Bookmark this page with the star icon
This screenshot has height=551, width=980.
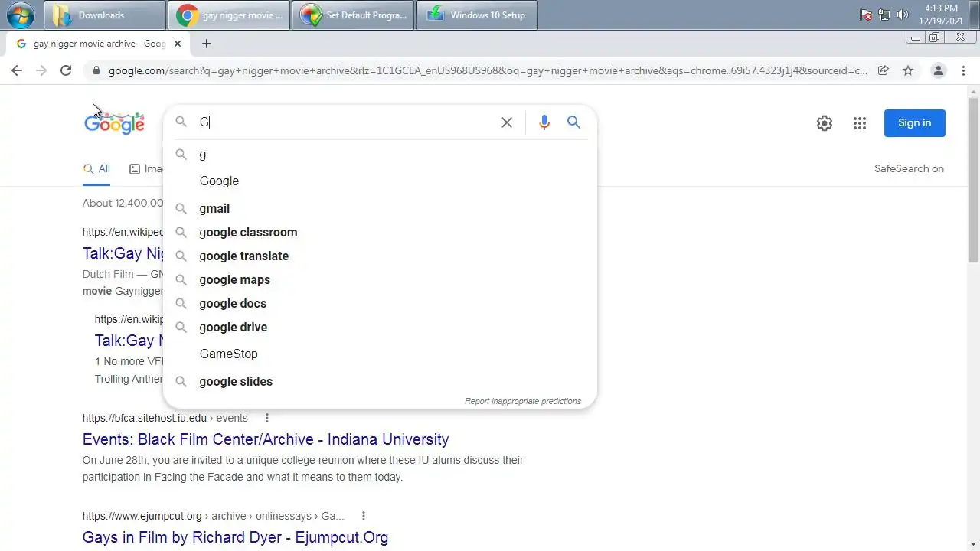908,70
